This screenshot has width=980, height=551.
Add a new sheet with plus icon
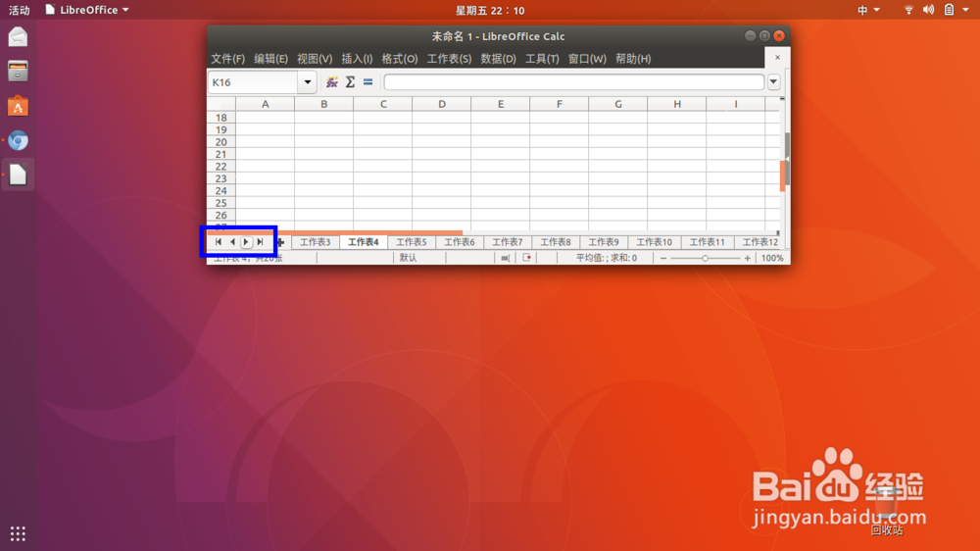point(280,242)
